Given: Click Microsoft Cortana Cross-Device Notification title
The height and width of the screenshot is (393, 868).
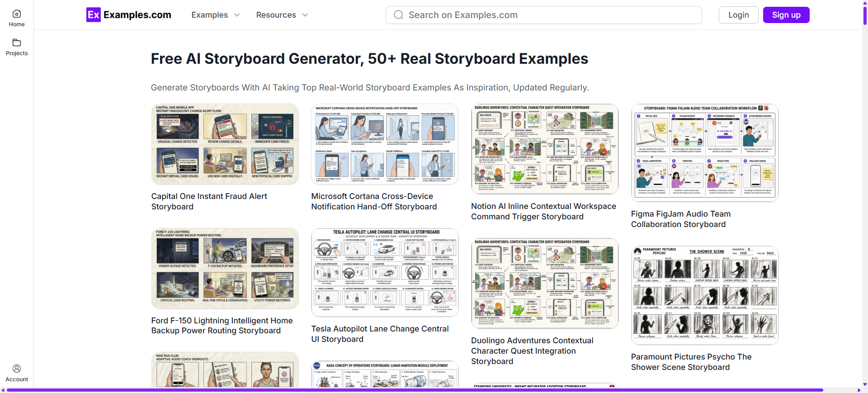Looking at the screenshot, I should [374, 201].
